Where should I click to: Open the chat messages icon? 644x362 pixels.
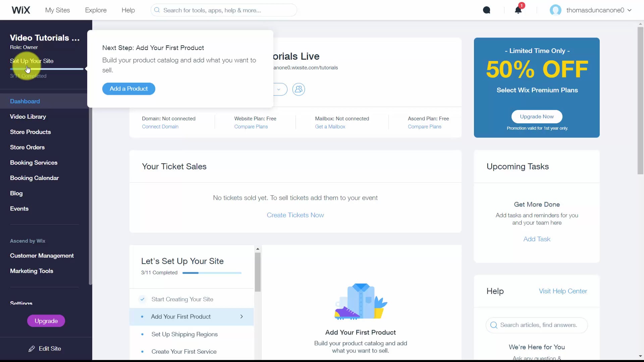[486, 10]
